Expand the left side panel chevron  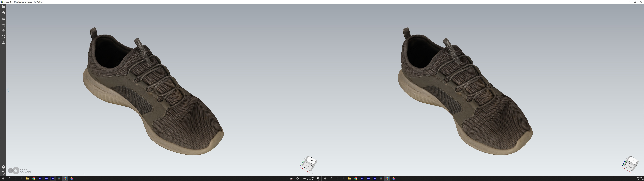(x=8, y=90)
